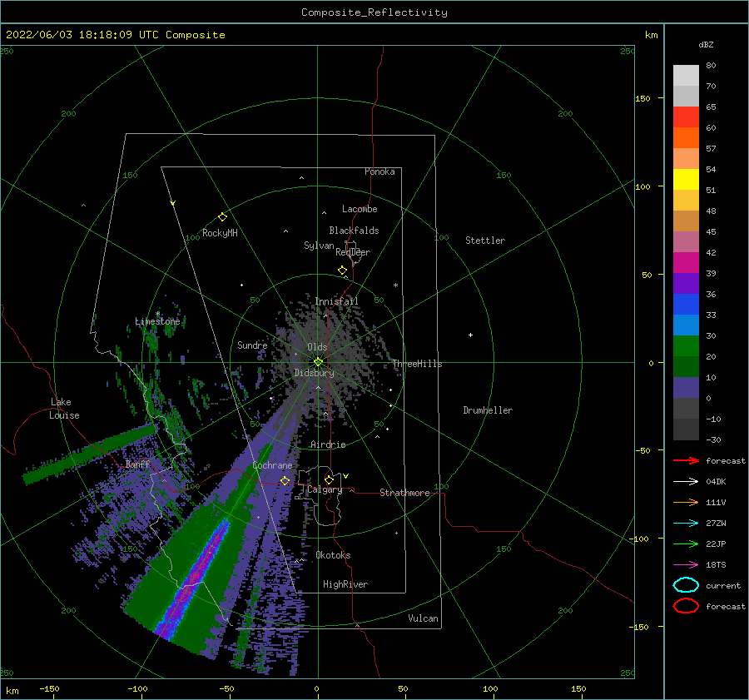Click the yellow diamond marker above Calgary label

pos(329,479)
